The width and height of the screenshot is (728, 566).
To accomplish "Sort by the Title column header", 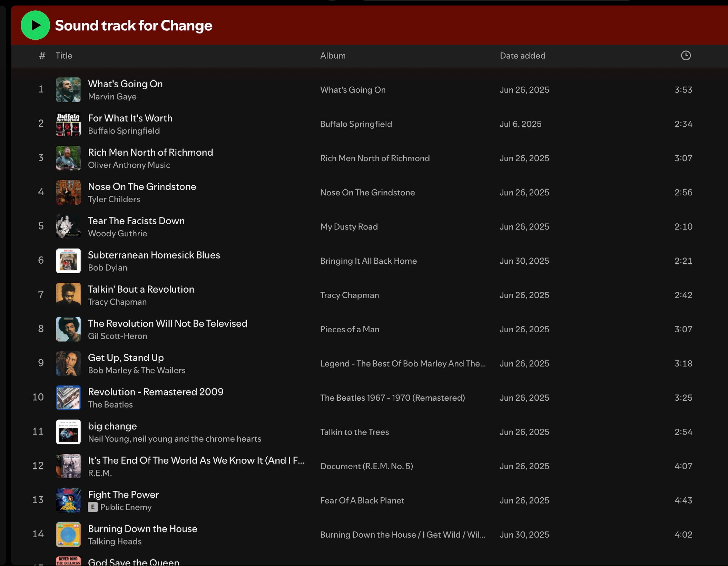I will point(64,56).
